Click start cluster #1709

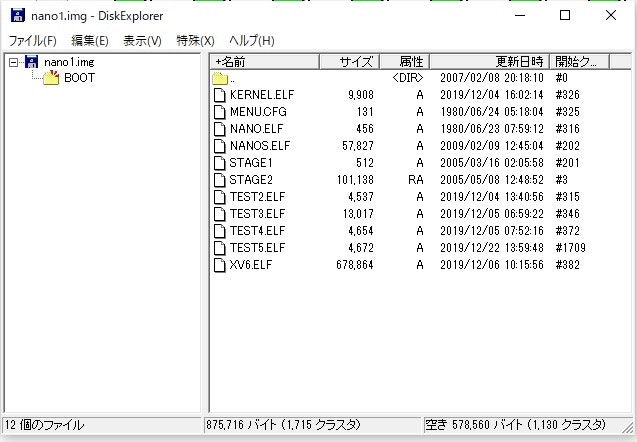click(570, 248)
